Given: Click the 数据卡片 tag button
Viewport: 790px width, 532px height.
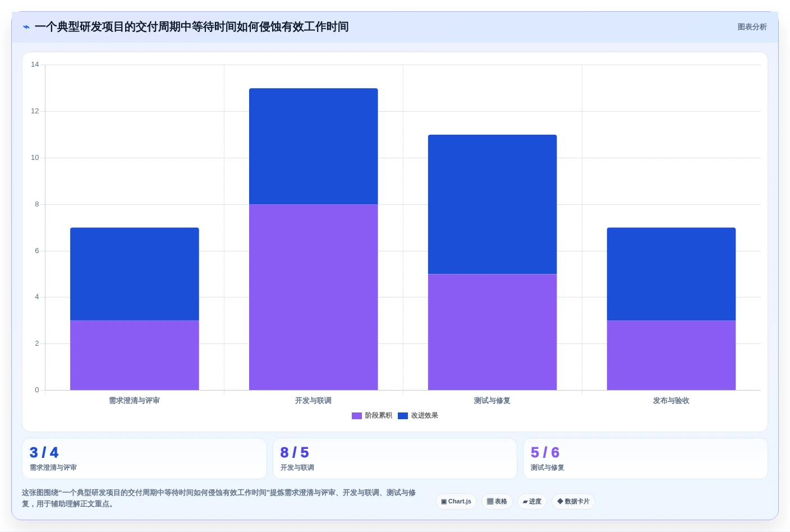Looking at the screenshot, I should (x=573, y=502).
